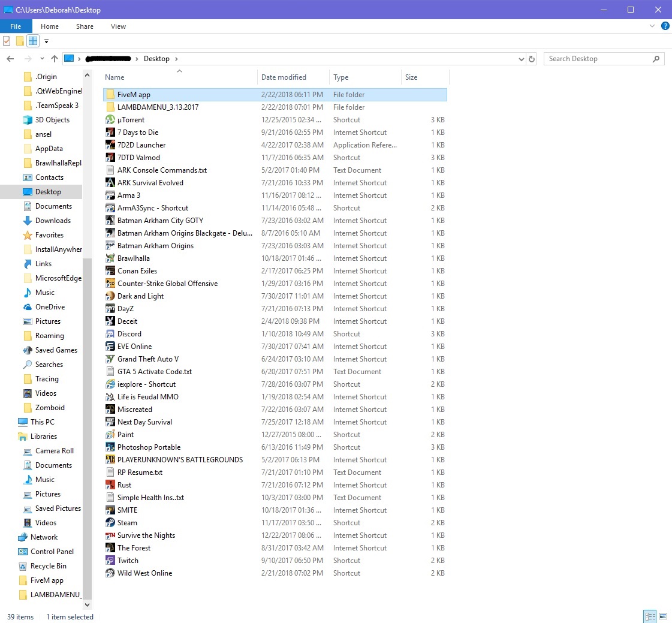Open the µTorrent shortcut icon

(110, 120)
